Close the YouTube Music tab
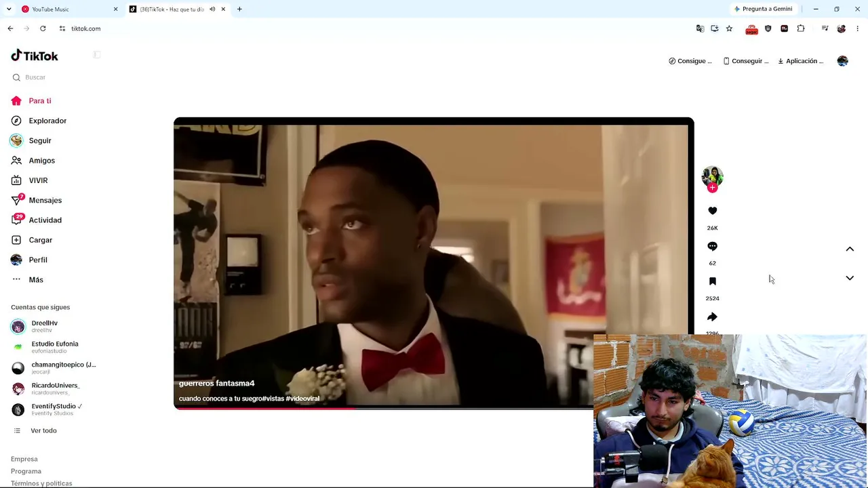 click(115, 9)
